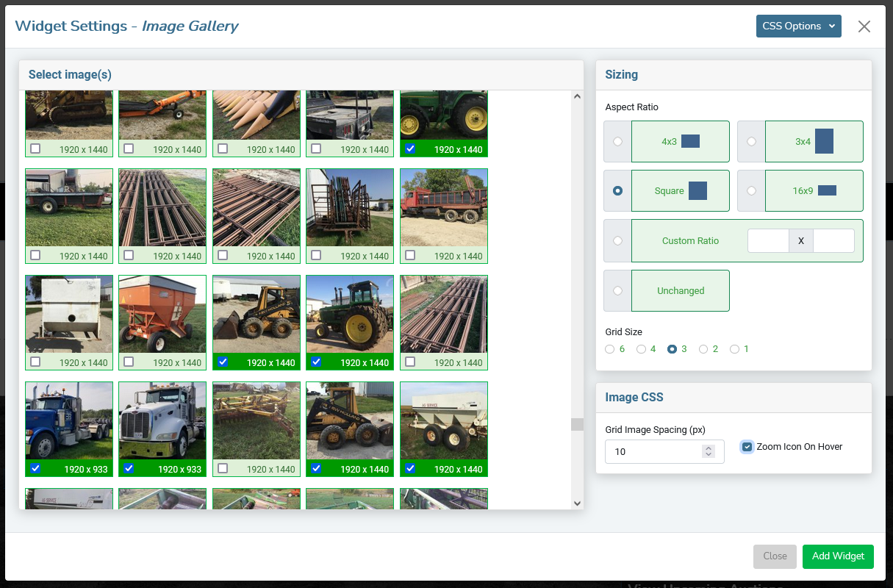Click the Add Widget button

click(838, 556)
